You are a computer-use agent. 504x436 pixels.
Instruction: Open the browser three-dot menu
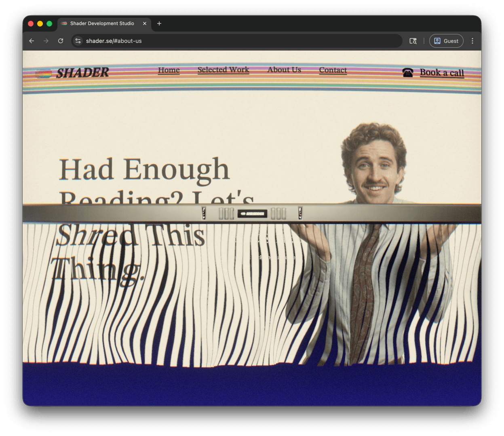coord(472,41)
